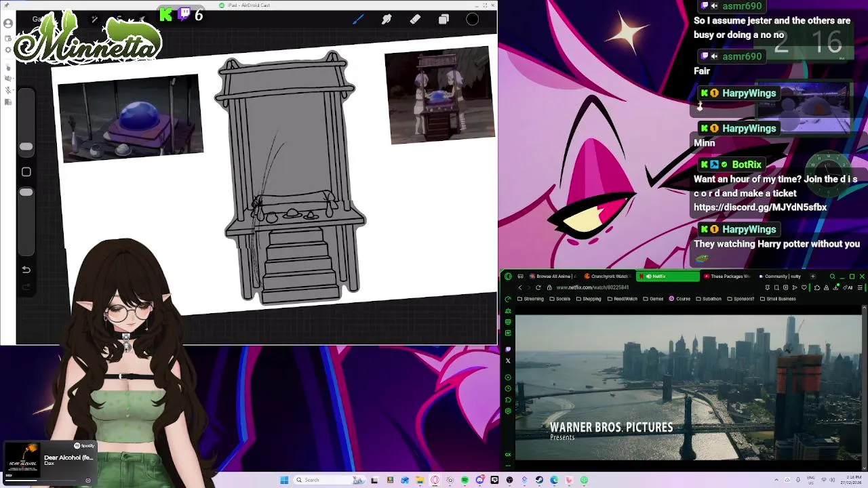Open Opera GX from the taskbar

coord(435,480)
